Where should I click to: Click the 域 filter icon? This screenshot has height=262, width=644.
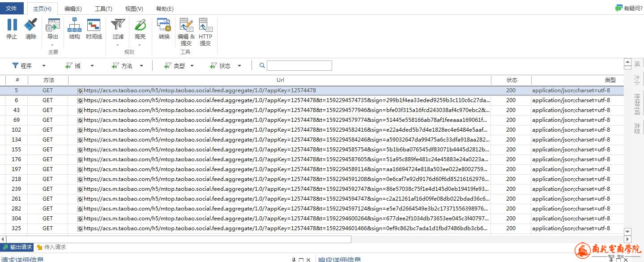click(x=69, y=66)
